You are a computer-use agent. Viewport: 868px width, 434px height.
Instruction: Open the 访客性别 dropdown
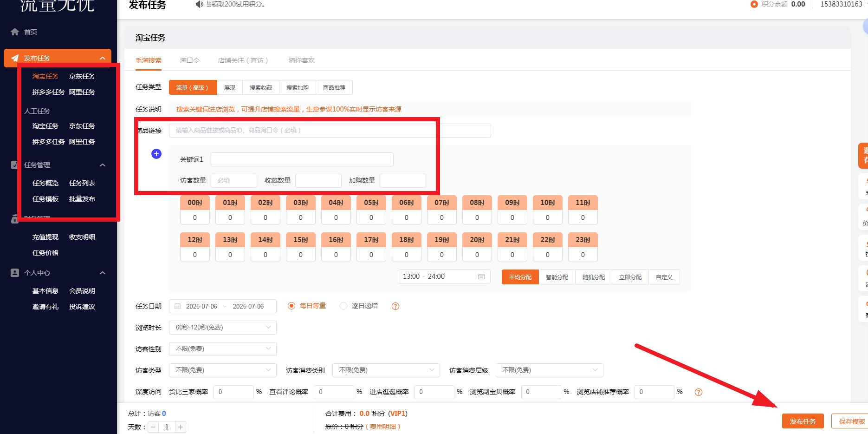[x=222, y=349]
